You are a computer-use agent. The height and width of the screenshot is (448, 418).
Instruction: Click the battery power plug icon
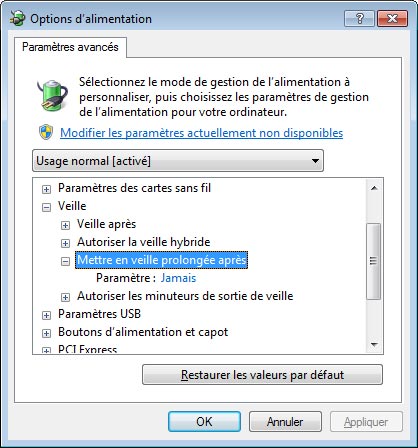pyautogui.click(x=53, y=95)
